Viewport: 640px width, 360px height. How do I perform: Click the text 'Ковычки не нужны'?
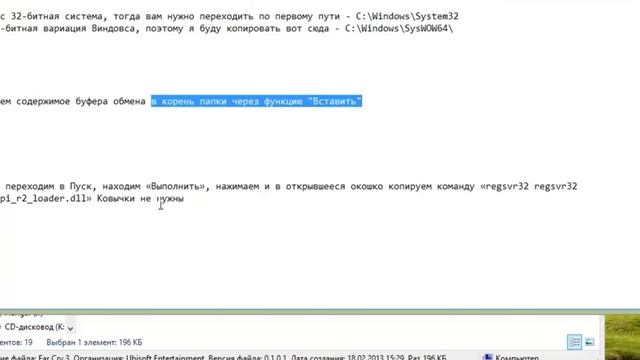tap(140, 199)
